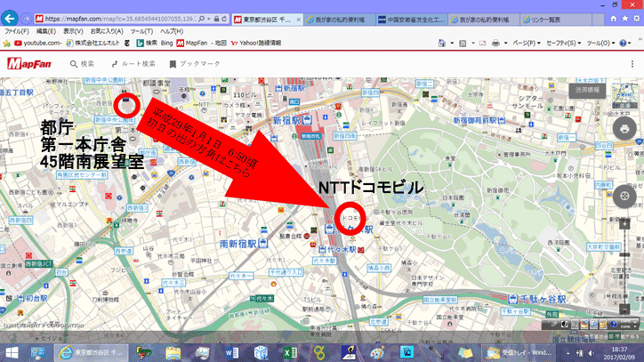Open the ツール(O) dropdown in command bar
Image resolution: width=644 pixels, height=362 pixels.
[x=601, y=44]
